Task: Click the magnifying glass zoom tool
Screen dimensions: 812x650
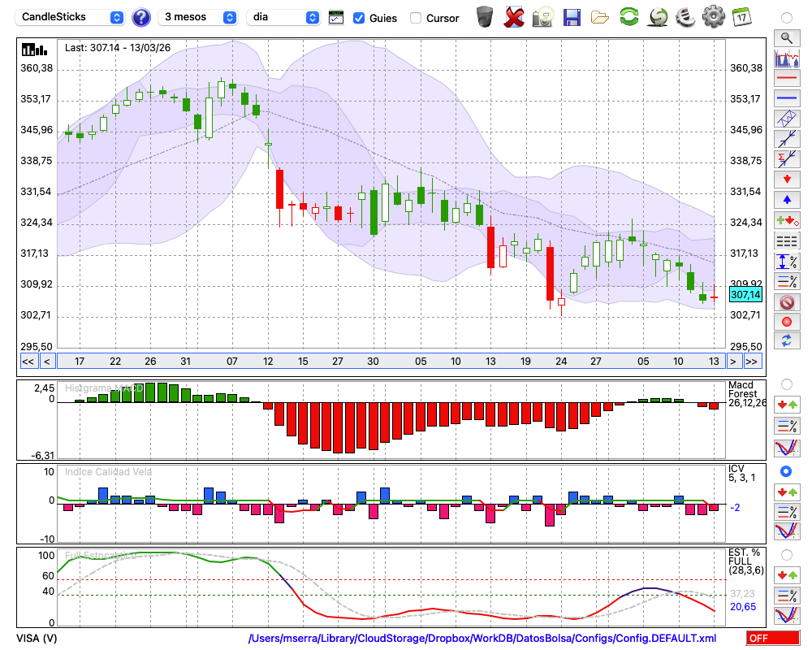Action: 786,37
